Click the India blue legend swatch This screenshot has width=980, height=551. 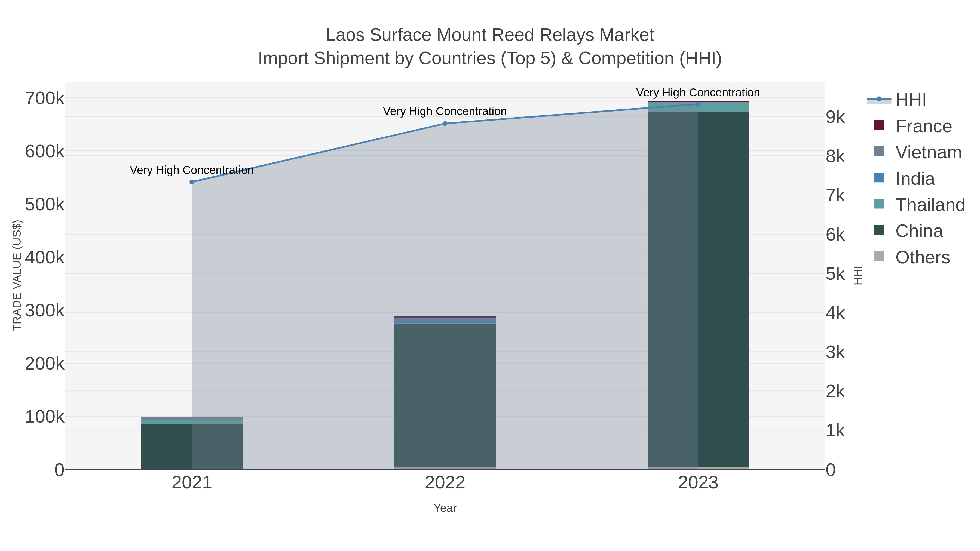pos(879,178)
